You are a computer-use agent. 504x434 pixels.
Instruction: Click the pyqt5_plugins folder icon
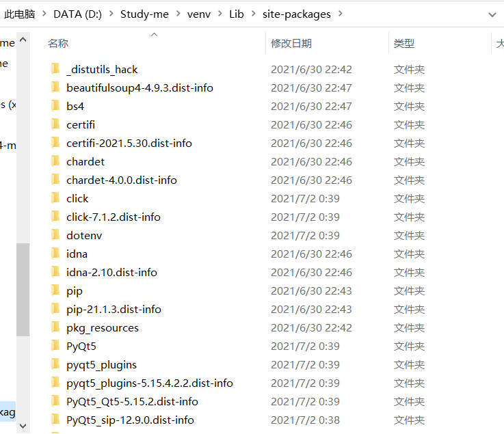(x=55, y=364)
